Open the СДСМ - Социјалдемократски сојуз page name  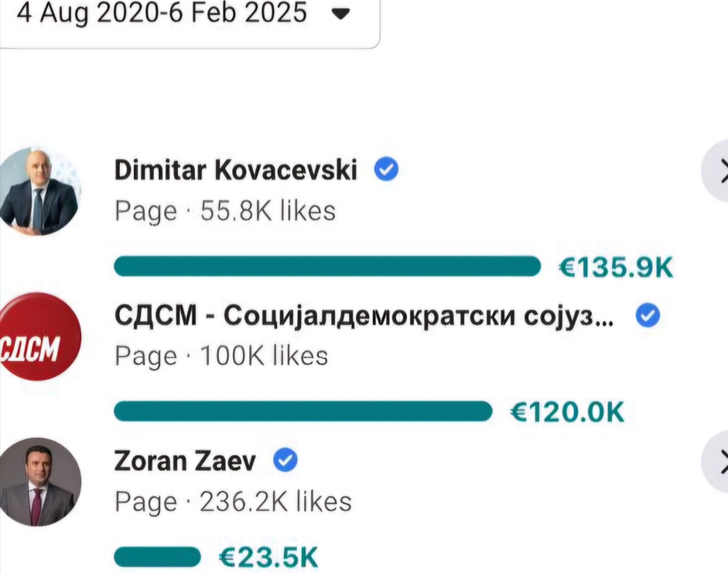tap(364, 315)
